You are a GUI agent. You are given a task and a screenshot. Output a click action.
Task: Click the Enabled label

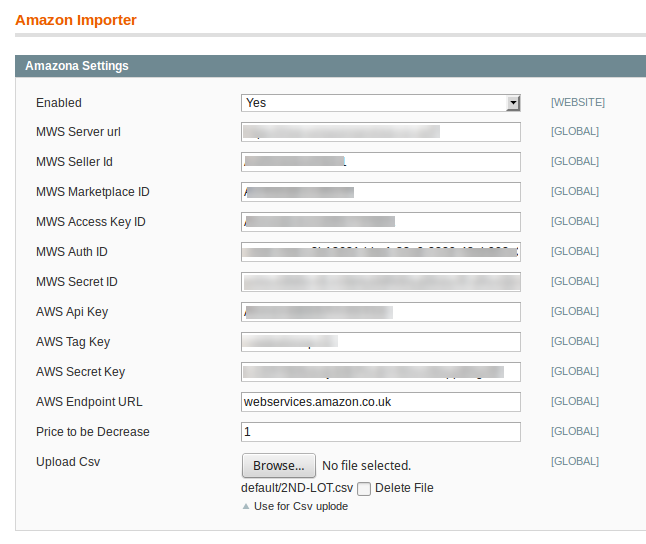tap(59, 103)
